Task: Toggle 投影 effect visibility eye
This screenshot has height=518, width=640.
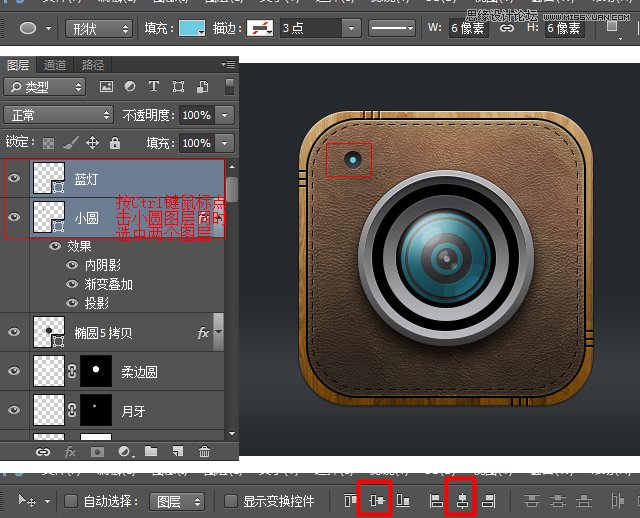Action: [x=72, y=303]
